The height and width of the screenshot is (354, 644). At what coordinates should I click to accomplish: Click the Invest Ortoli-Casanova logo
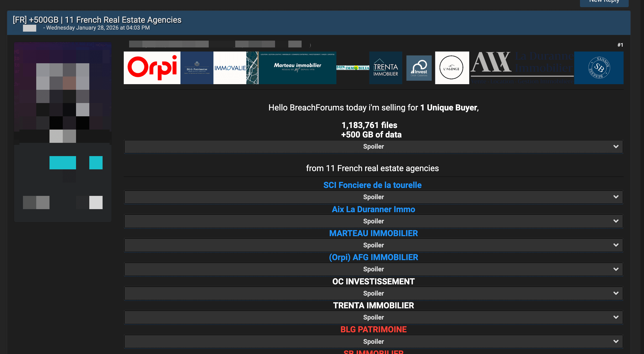click(419, 68)
